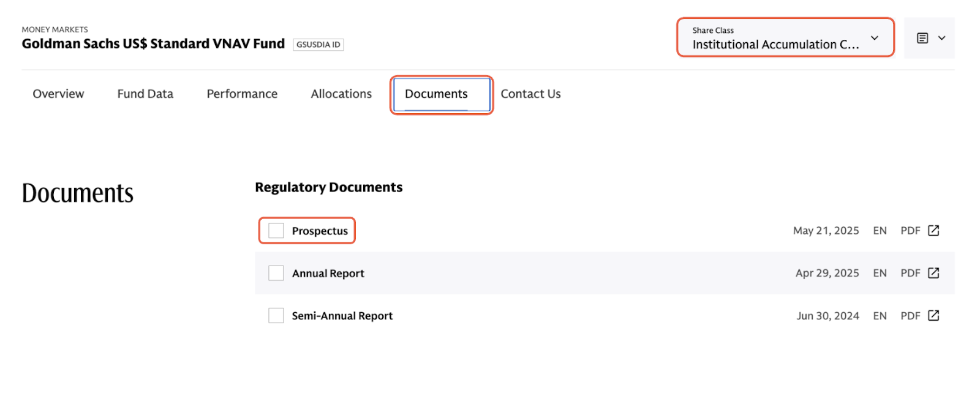This screenshot has width=980, height=399.
Task: Click the Annual Report document name
Action: click(x=328, y=273)
